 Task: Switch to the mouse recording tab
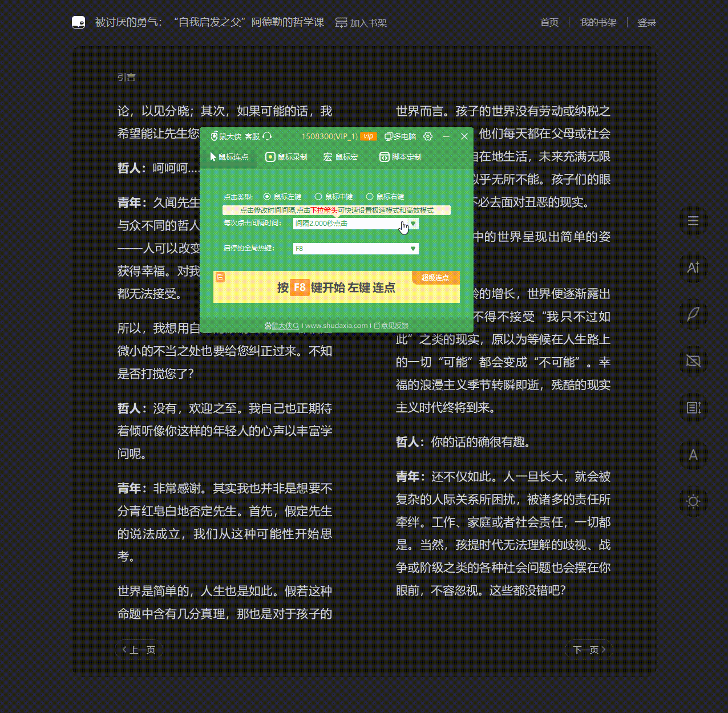click(287, 157)
